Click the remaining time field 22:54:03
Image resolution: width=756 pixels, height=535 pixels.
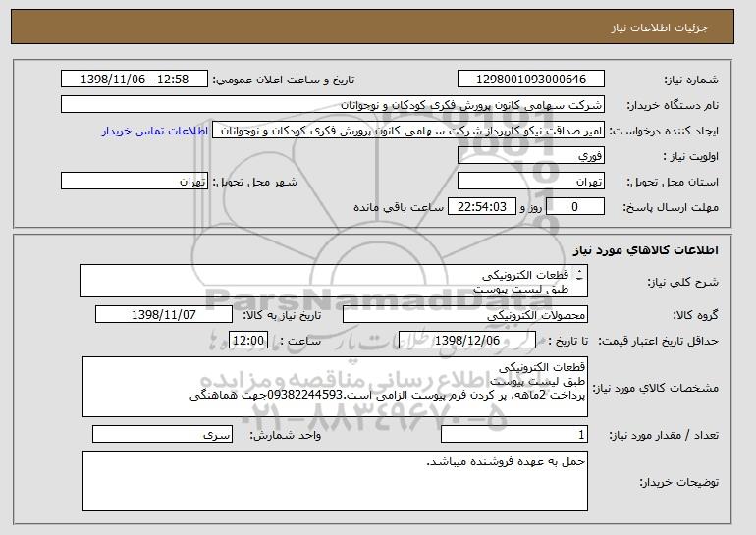(482, 207)
